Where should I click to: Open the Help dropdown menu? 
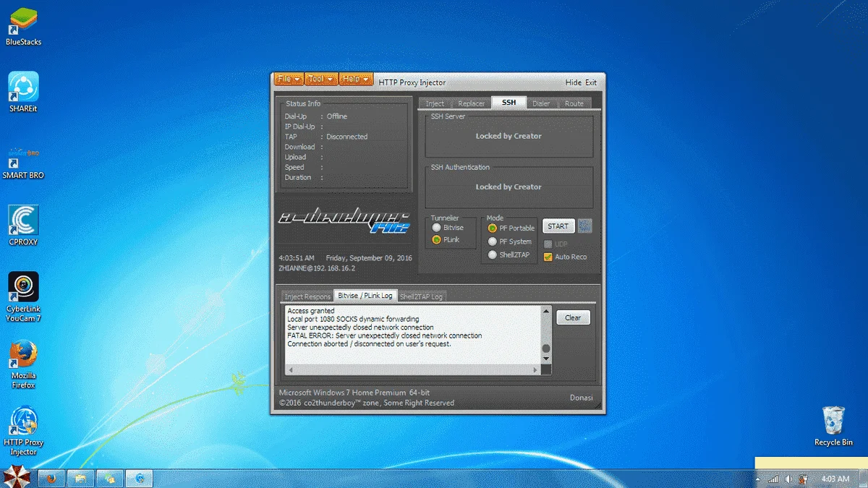click(356, 79)
